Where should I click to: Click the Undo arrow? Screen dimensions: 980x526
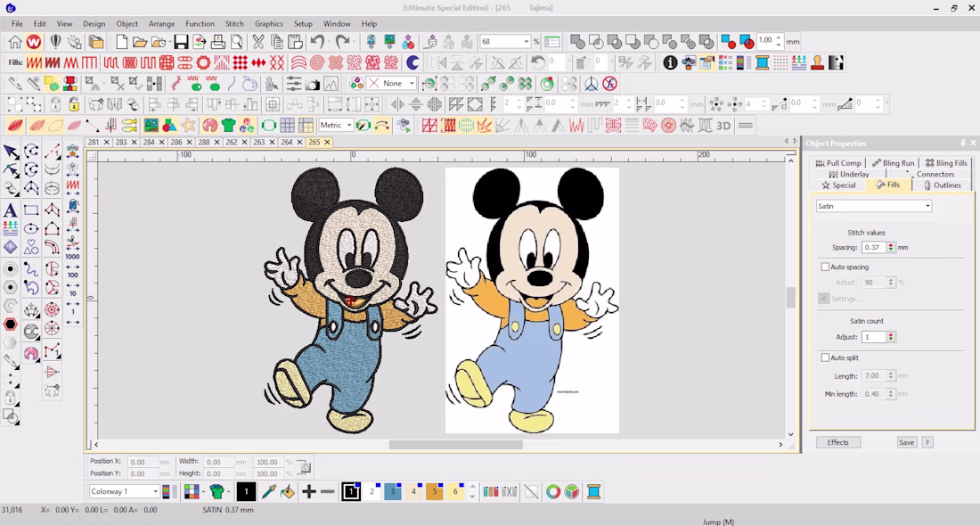(x=317, y=42)
